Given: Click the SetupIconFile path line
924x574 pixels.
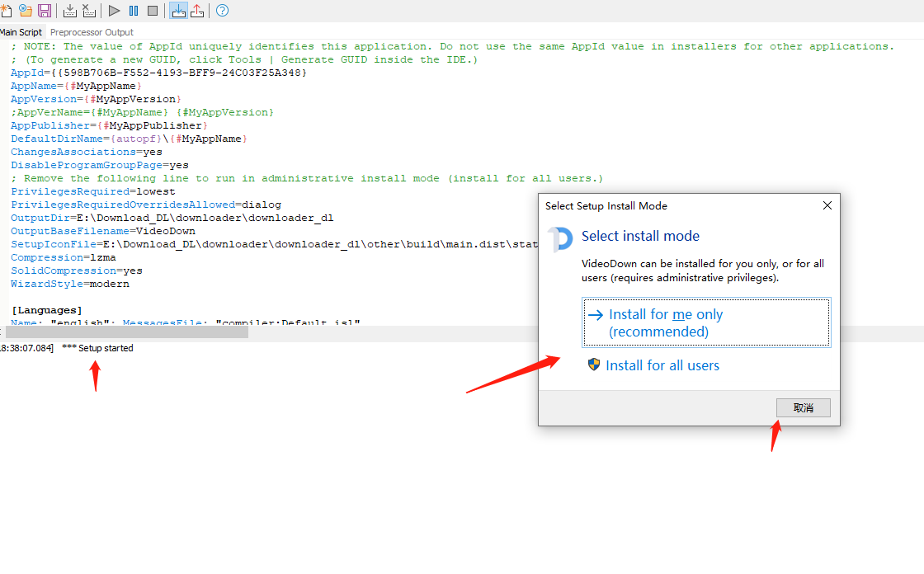Looking at the screenshot, I should coord(274,244).
